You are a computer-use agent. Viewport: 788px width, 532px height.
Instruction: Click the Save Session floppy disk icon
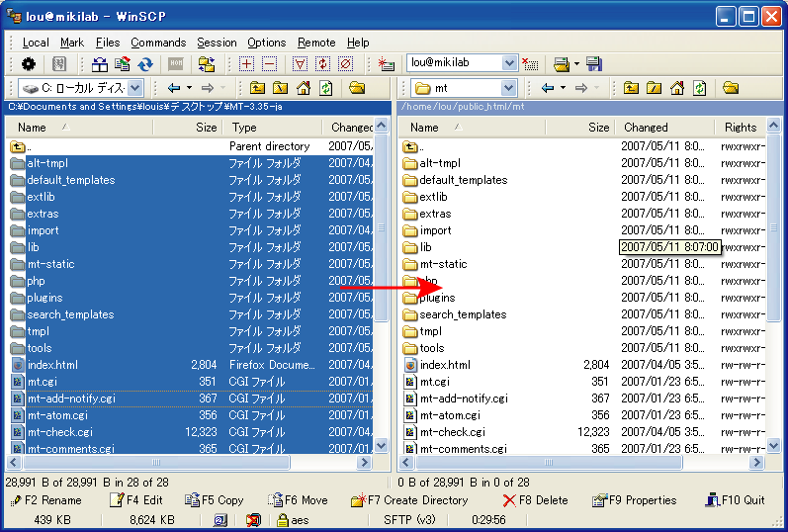pyautogui.click(x=594, y=64)
